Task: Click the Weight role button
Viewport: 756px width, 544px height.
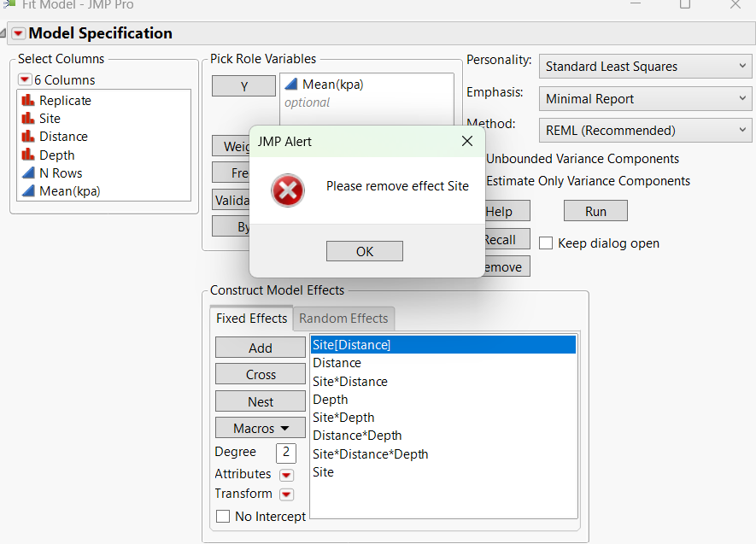Action: [231, 146]
